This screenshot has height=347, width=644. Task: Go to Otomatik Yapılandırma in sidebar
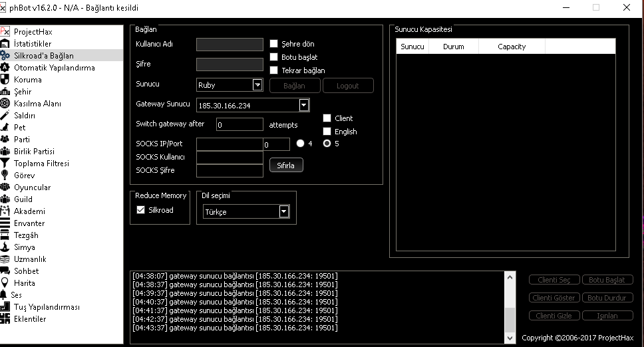(x=54, y=68)
